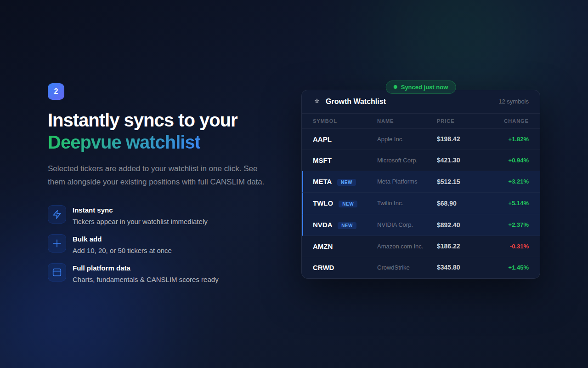Click the $186.22 price cell
This screenshot has width=588, height=368.
pos(448,246)
